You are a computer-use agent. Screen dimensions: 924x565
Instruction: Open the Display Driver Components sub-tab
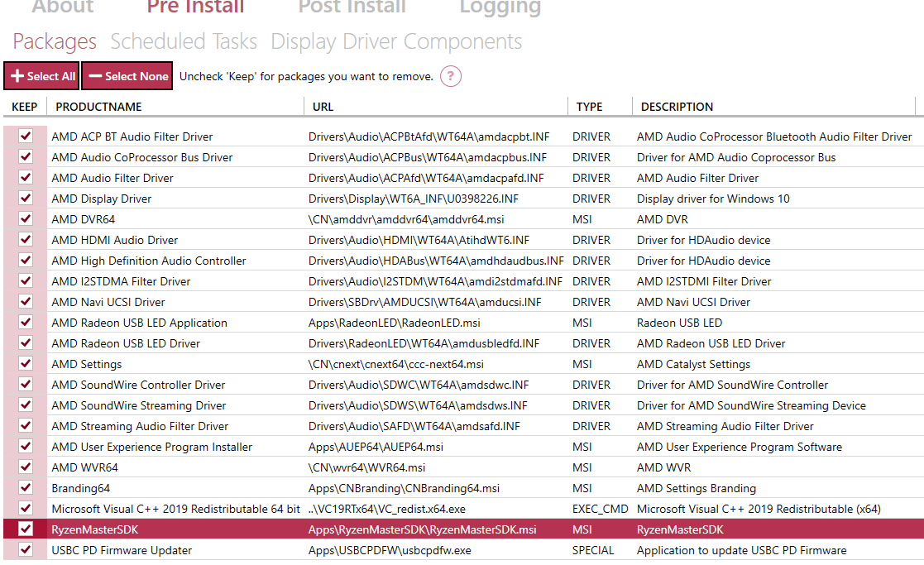click(x=396, y=41)
